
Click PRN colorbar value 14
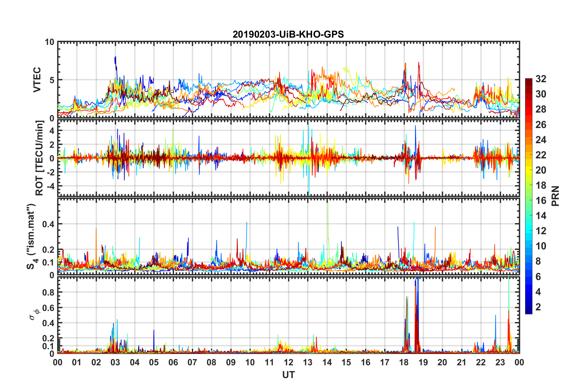coord(541,215)
